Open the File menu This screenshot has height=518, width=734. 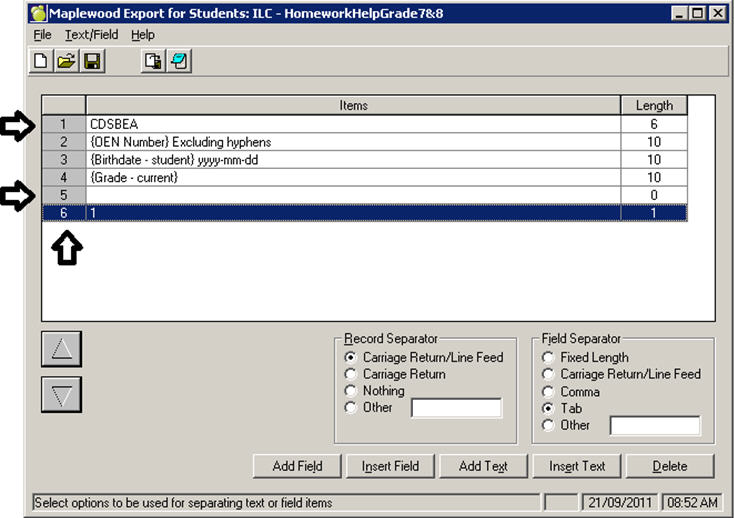42,35
